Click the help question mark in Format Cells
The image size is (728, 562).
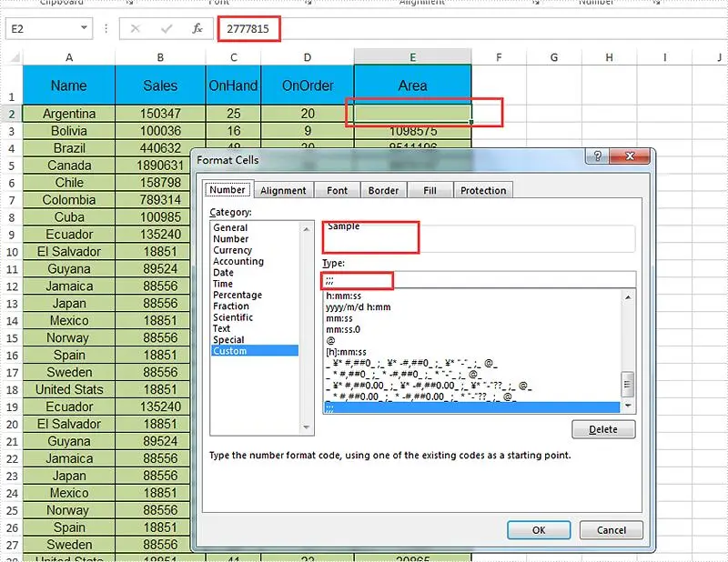coord(598,156)
